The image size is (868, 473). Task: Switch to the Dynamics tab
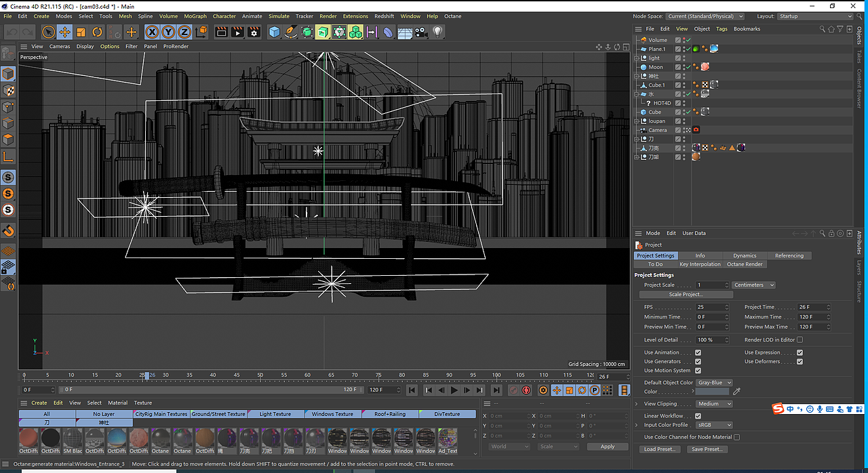[745, 255]
